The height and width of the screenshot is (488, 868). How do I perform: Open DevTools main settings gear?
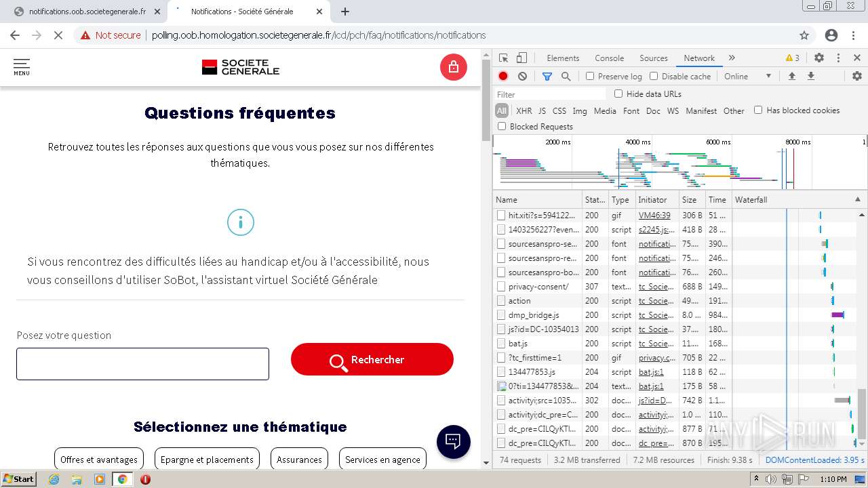pos(818,58)
